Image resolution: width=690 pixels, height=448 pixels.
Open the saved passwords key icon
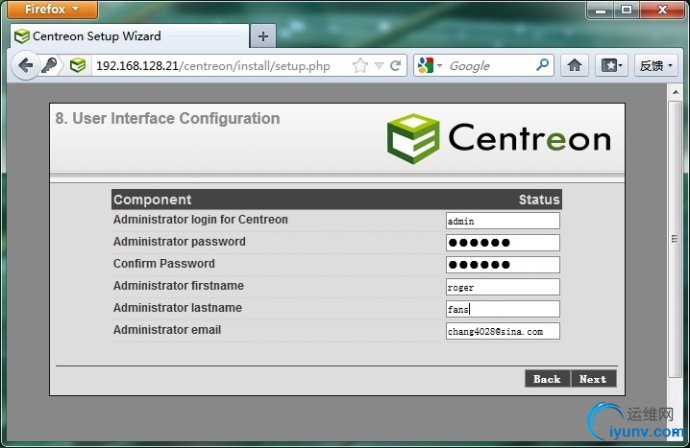point(50,66)
